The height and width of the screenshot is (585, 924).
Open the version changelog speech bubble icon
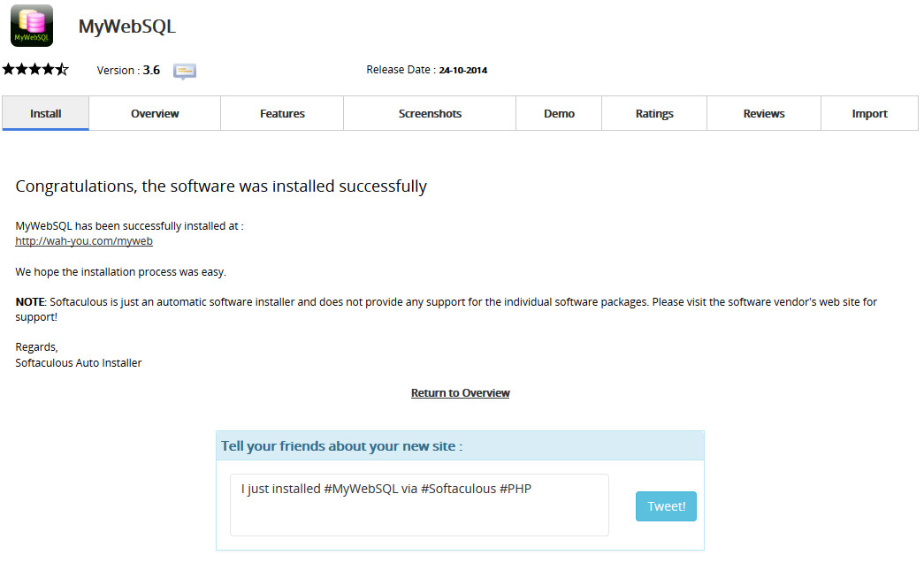(x=185, y=72)
